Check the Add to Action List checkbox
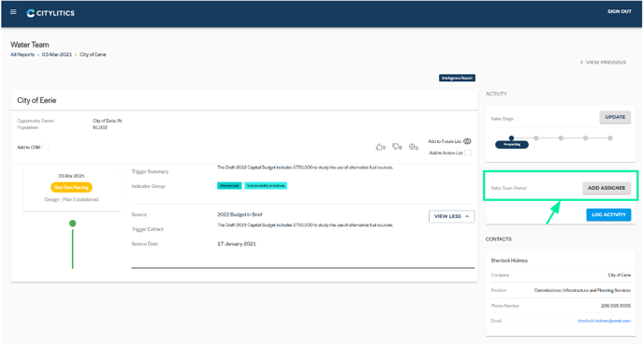Screen dimensions: 644x347 [x=468, y=153]
